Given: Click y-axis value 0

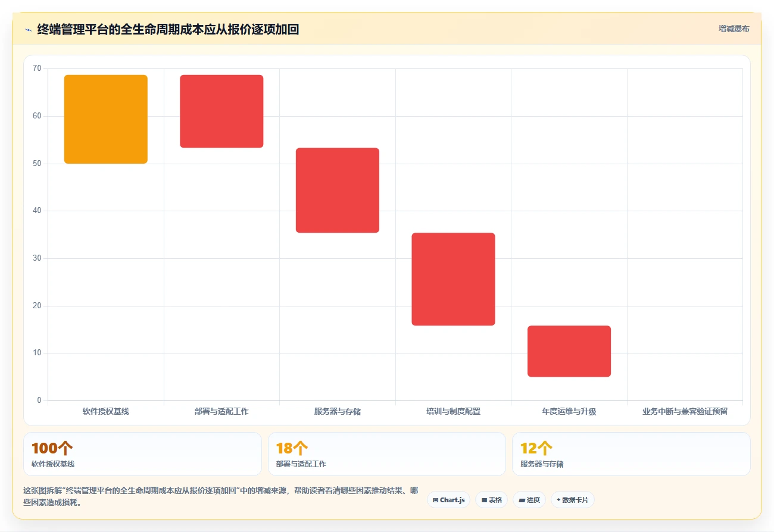Looking at the screenshot, I should tap(39, 400).
